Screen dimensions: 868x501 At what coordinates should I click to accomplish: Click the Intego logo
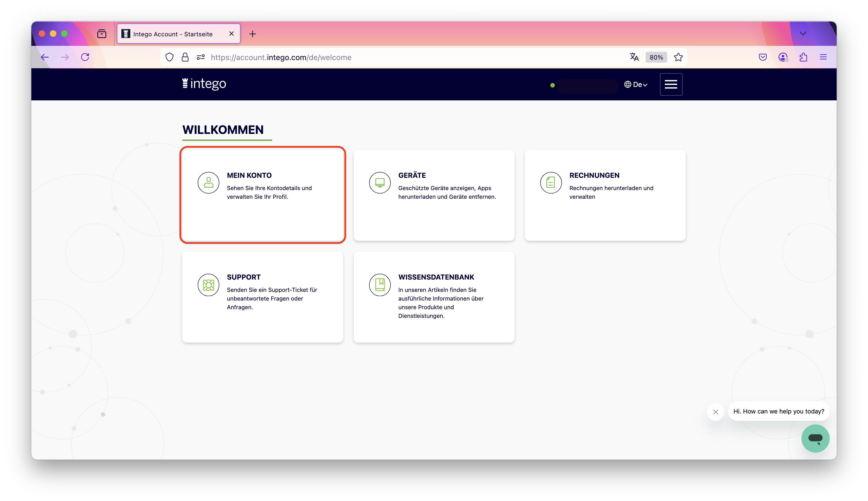[204, 84]
